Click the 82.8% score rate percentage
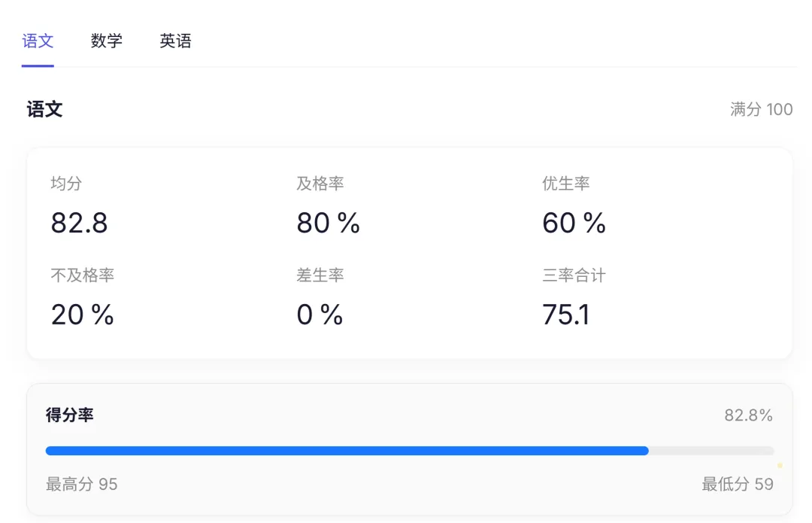812x523 pixels. click(x=748, y=415)
